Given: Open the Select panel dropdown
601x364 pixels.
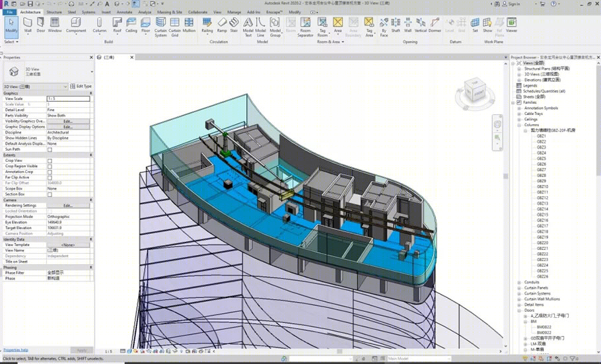Looking at the screenshot, I should pyautogui.click(x=11, y=42).
